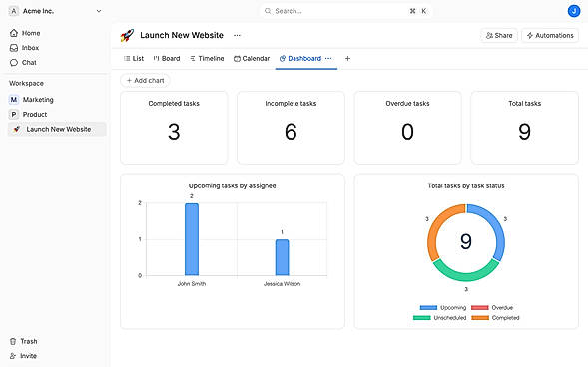Image resolution: width=588 pixels, height=367 pixels.
Task: Toggle the Unscheduled legend green swatch
Action: (x=422, y=318)
